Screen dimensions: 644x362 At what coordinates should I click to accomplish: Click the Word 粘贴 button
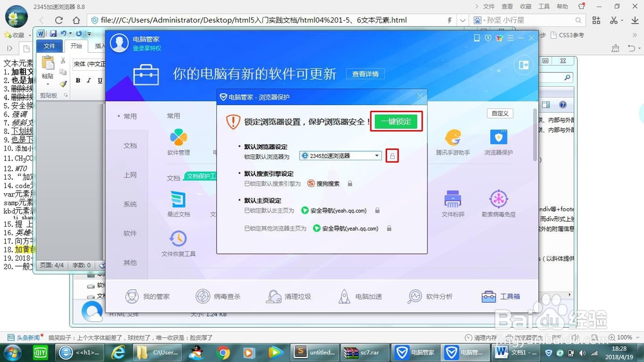pyautogui.click(x=48, y=69)
